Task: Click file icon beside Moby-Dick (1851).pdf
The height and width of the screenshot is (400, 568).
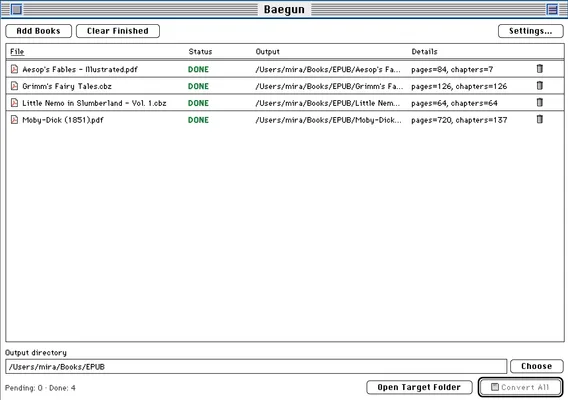Action: (x=14, y=120)
